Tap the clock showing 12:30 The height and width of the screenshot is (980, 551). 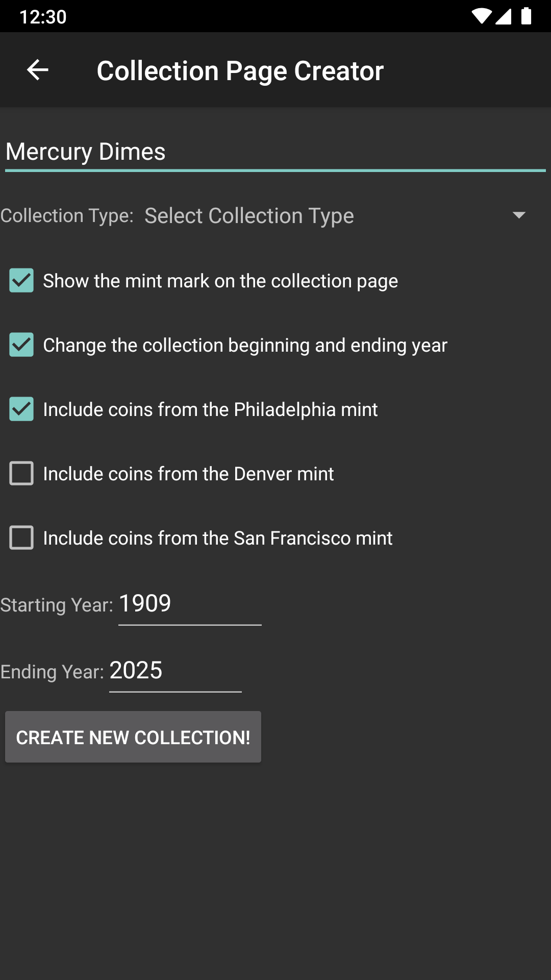(43, 17)
